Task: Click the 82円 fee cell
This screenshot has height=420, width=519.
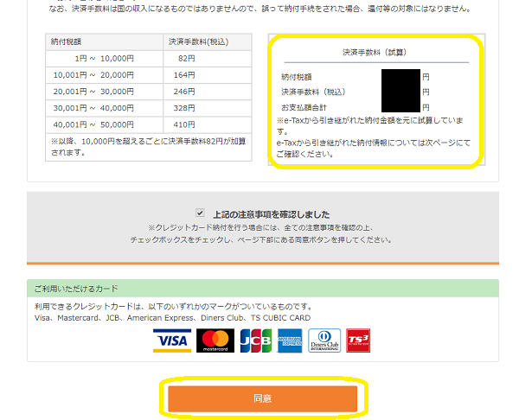Action: [x=208, y=59]
